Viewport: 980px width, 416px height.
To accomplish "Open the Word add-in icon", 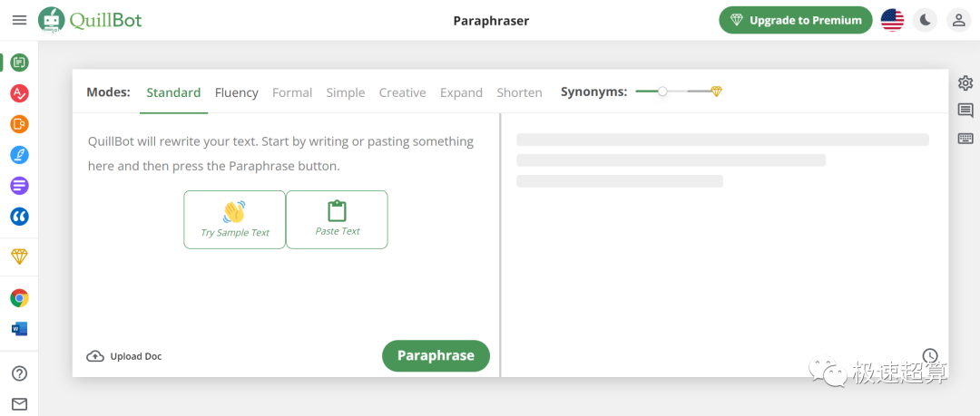I will click(x=19, y=329).
